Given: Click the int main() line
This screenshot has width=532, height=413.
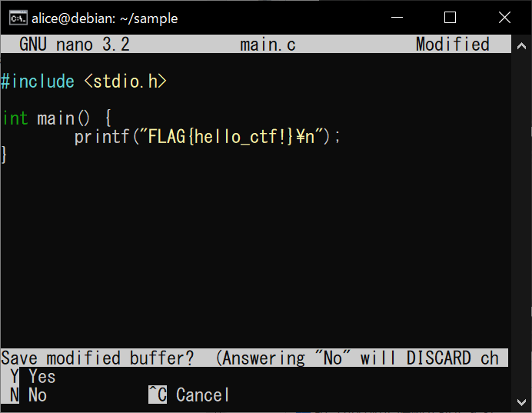Looking at the screenshot, I should coord(57,118).
